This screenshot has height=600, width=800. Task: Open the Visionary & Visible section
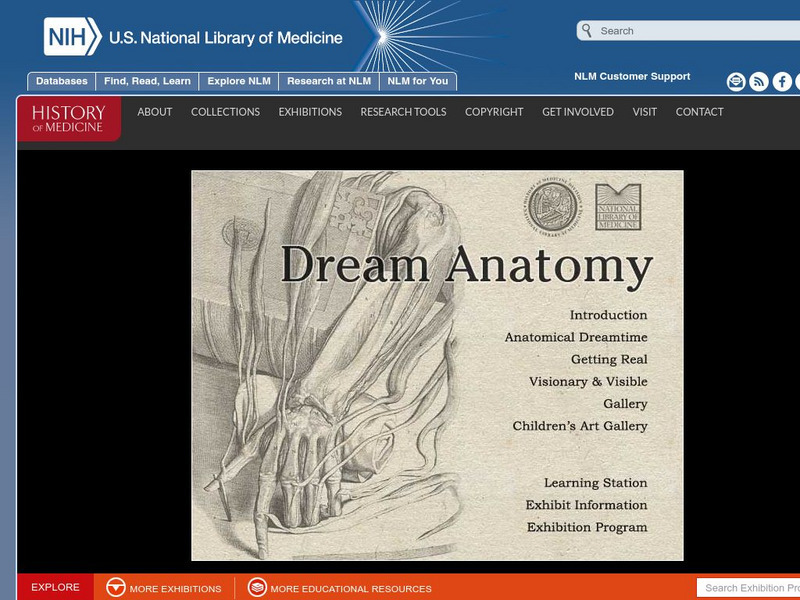click(588, 382)
